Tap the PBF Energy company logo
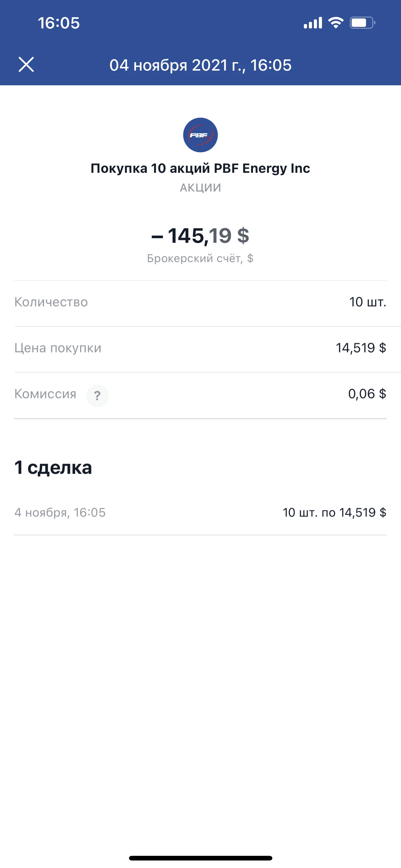Image resolution: width=401 pixels, height=868 pixels. point(200,135)
